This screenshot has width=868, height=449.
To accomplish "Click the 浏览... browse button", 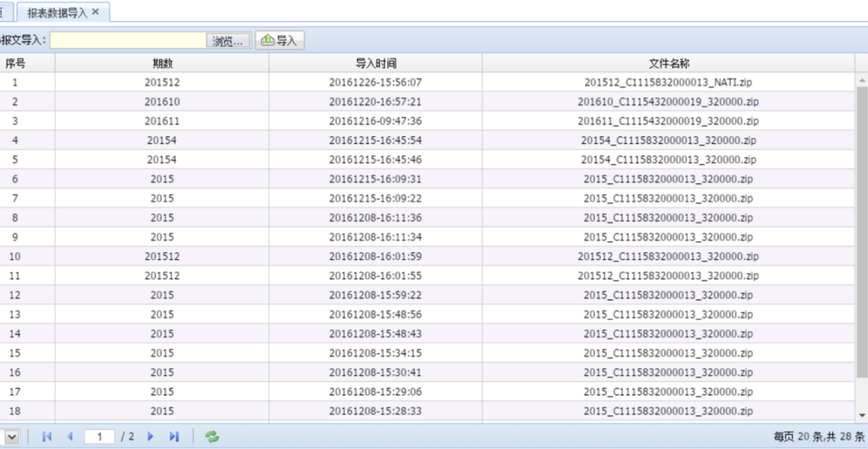I will click(227, 41).
